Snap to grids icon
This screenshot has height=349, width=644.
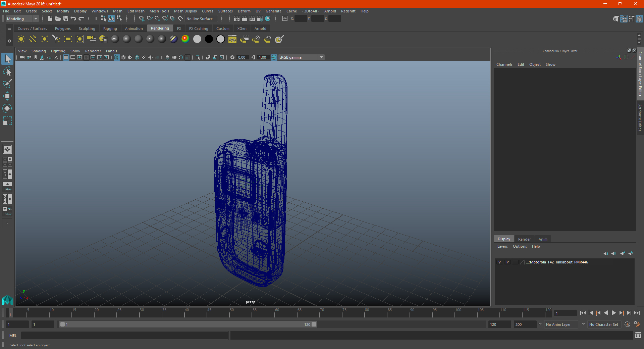(142, 19)
